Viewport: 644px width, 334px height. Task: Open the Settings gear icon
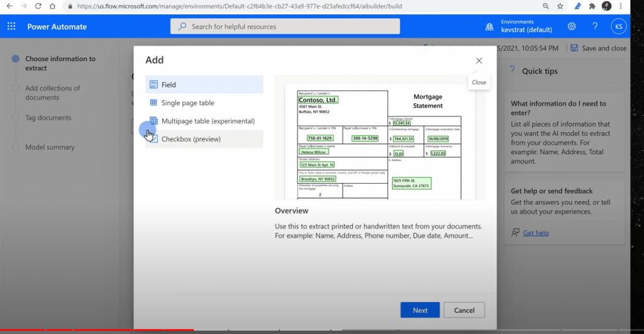[x=571, y=26]
